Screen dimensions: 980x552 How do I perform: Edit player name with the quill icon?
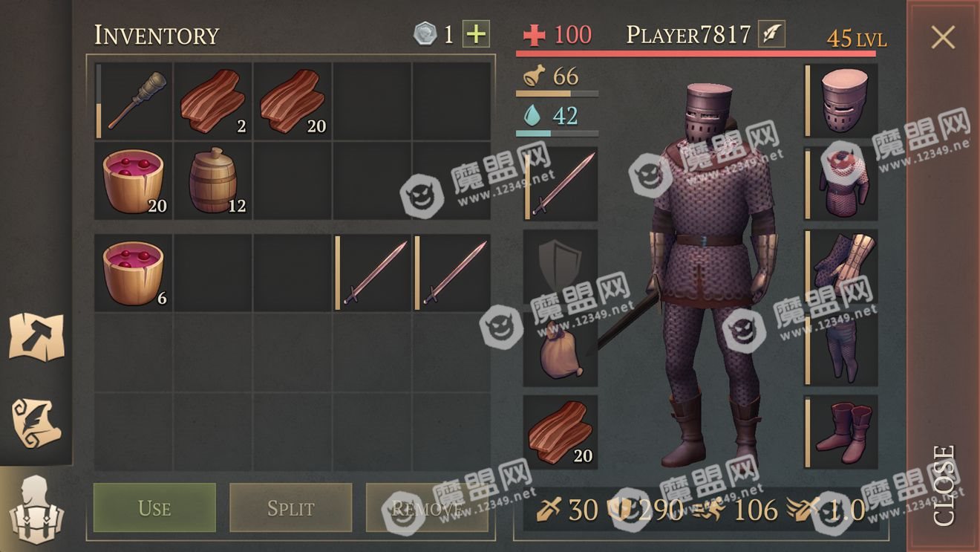click(x=771, y=34)
